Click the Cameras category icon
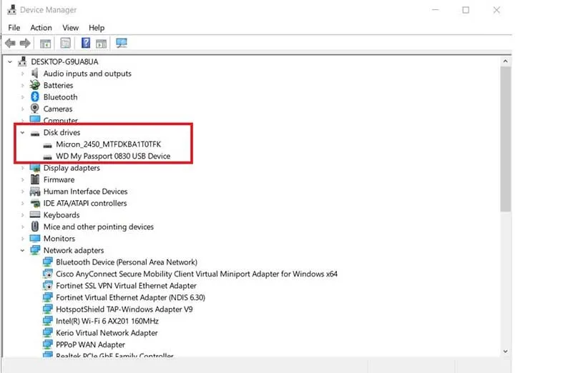This screenshot has height=373, width=588. click(x=34, y=109)
